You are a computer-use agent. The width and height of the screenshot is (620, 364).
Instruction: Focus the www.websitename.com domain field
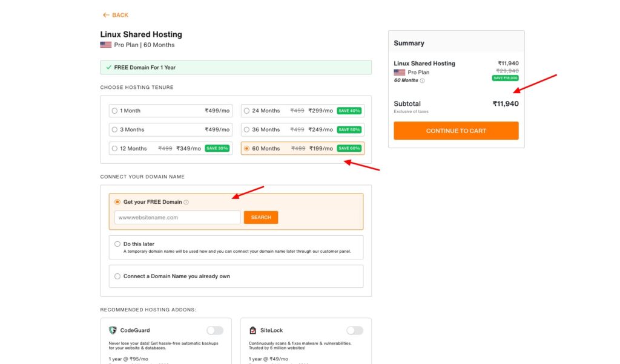[177, 218]
